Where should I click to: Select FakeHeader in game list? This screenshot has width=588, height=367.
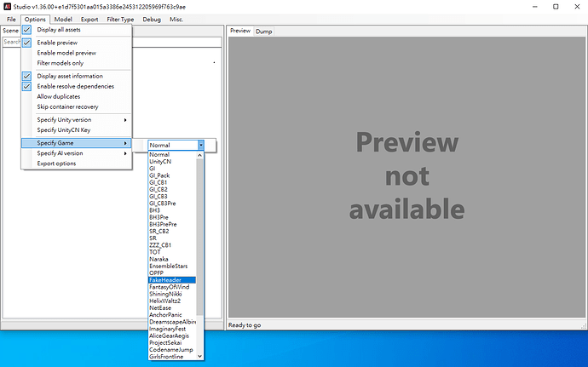coord(172,280)
